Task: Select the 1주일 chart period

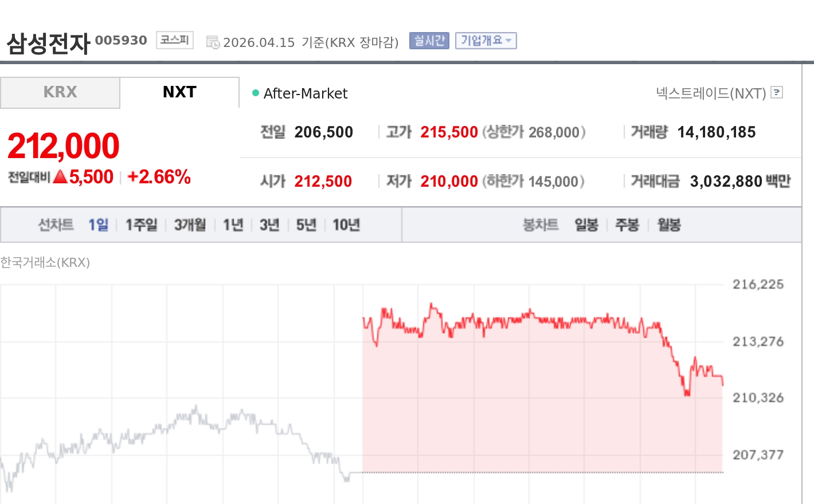Action: (x=140, y=225)
